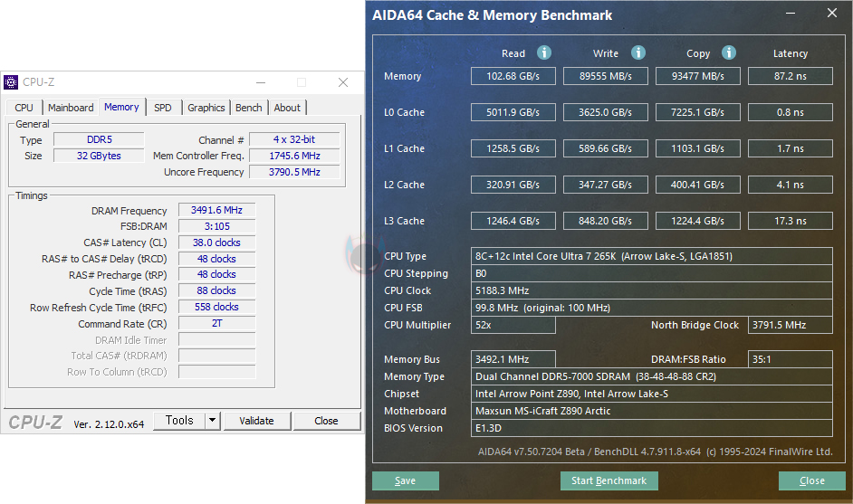Click the Memory Write value 89555 MB/s
853x504 pixels.
pos(606,76)
